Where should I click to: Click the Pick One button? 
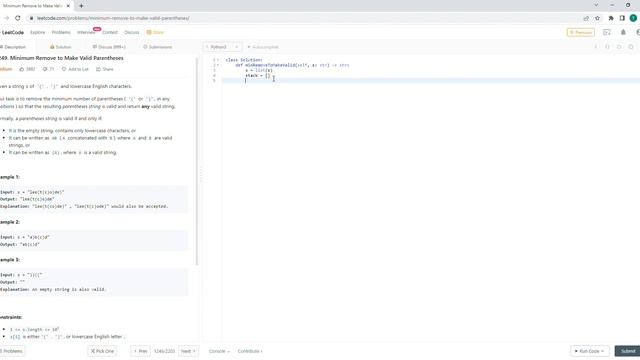point(102,351)
